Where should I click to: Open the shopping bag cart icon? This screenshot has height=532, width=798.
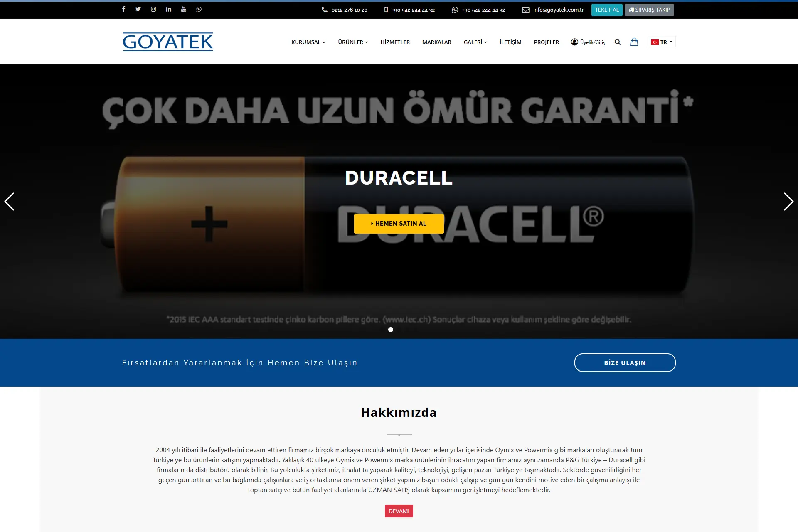tap(634, 42)
